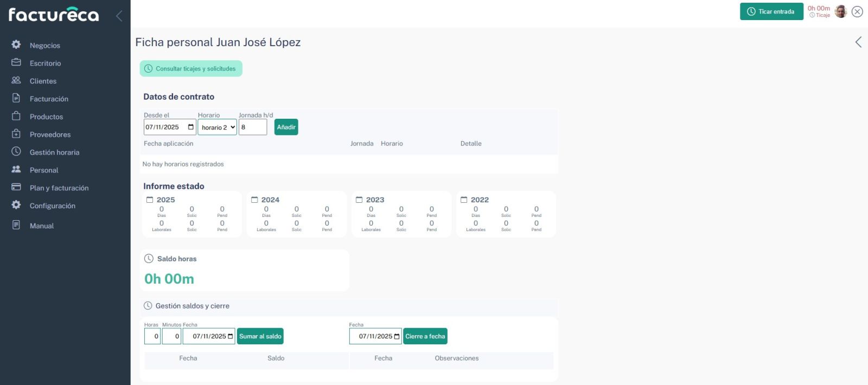Screen dimensions: 868x385
Task: Focus the Minutos input field
Action: (x=171, y=336)
